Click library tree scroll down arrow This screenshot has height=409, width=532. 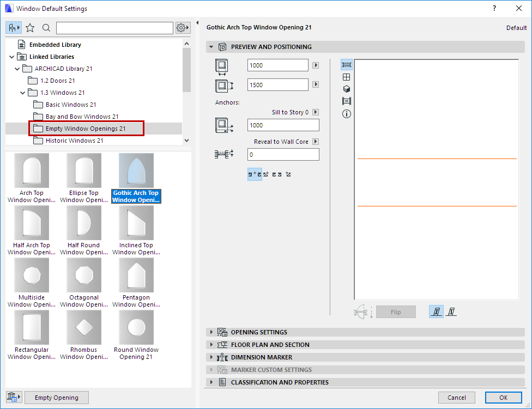tap(186, 141)
